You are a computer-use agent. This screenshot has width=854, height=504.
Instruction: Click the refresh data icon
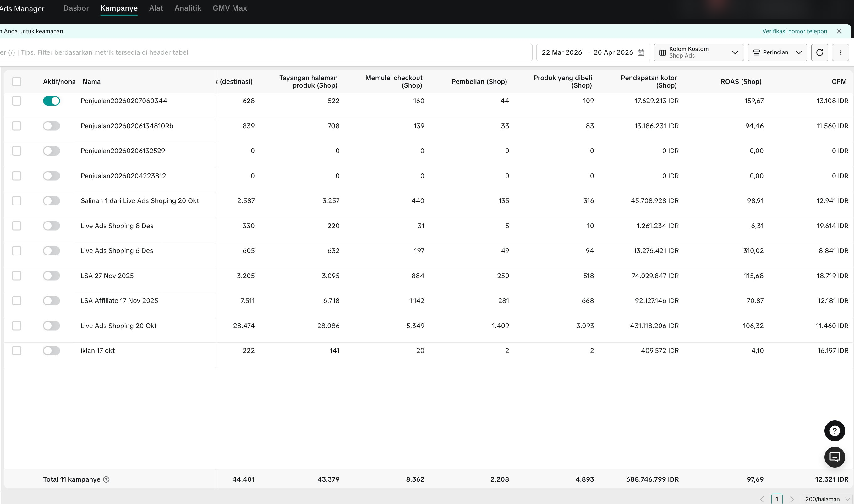[819, 52]
